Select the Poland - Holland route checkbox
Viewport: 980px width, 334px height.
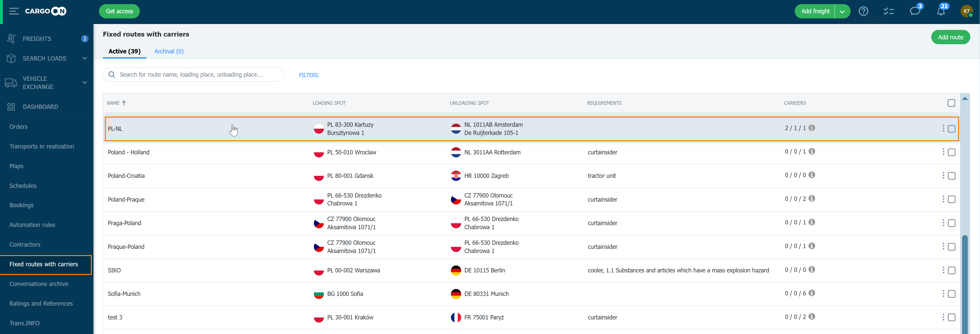tap(951, 152)
